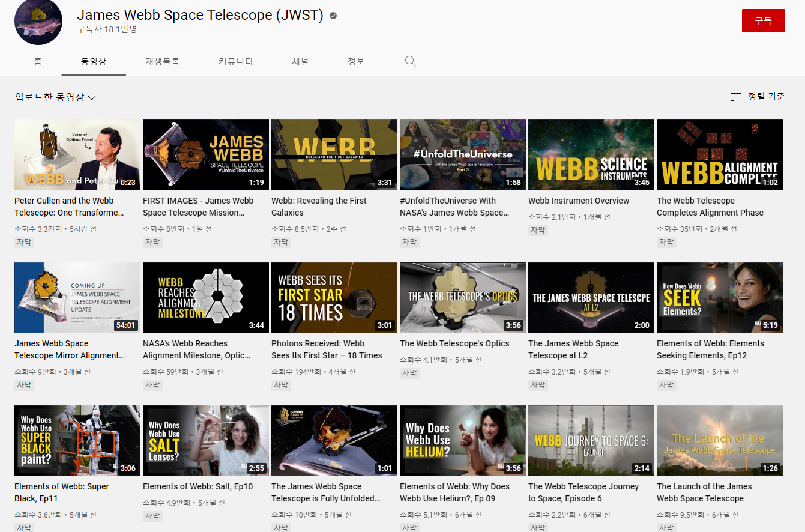
Task: Select the 동영상 tab
Action: coord(94,61)
